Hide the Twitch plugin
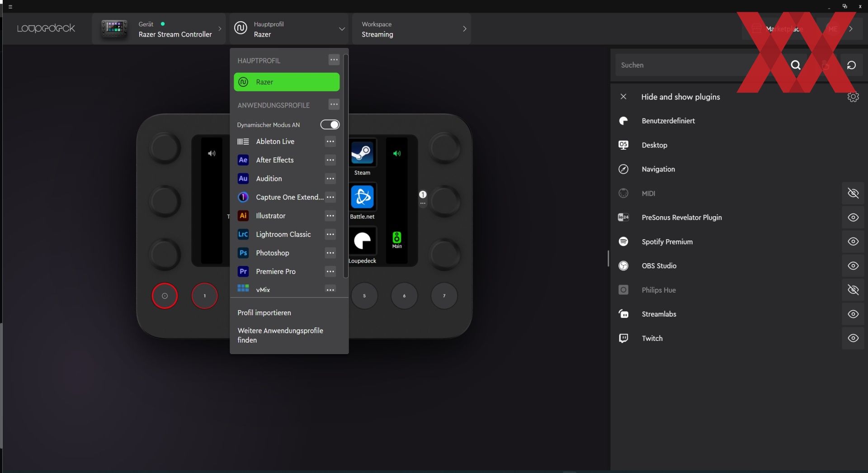868x473 pixels. pyautogui.click(x=853, y=338)
